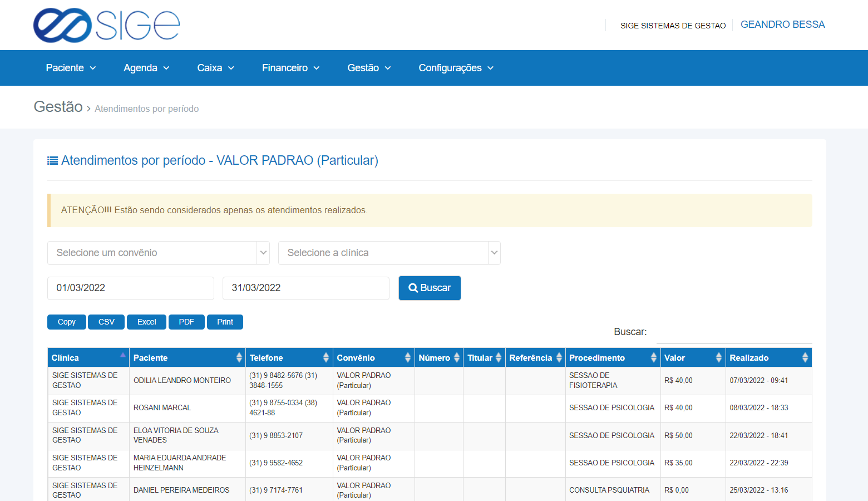
Task: Click the R$ 0,00 value cell
Action: point(693,490)
